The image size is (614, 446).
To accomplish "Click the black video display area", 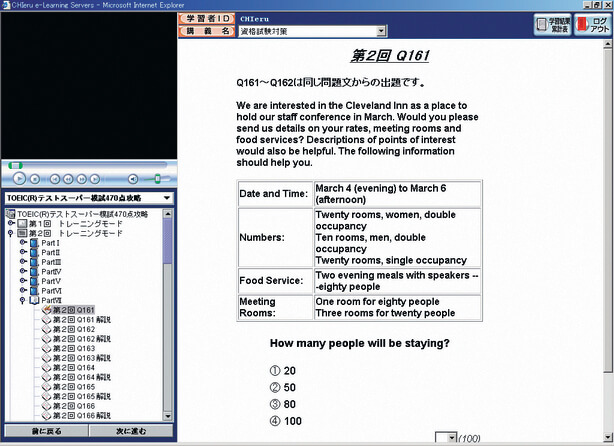I will (89, 85).
